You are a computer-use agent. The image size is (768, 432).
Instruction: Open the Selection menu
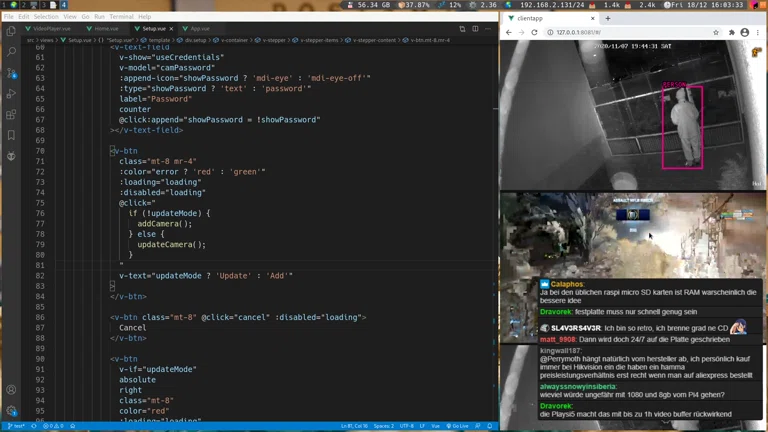[46, 17]
